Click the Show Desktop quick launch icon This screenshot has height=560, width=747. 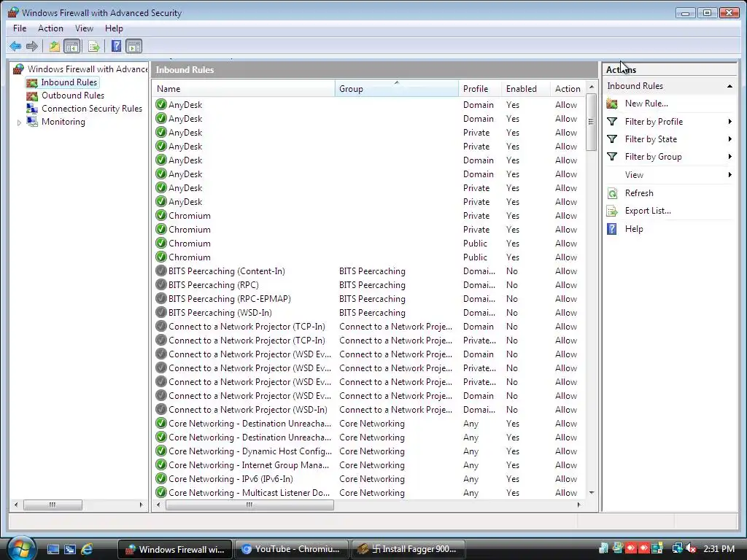coord(53,549)
